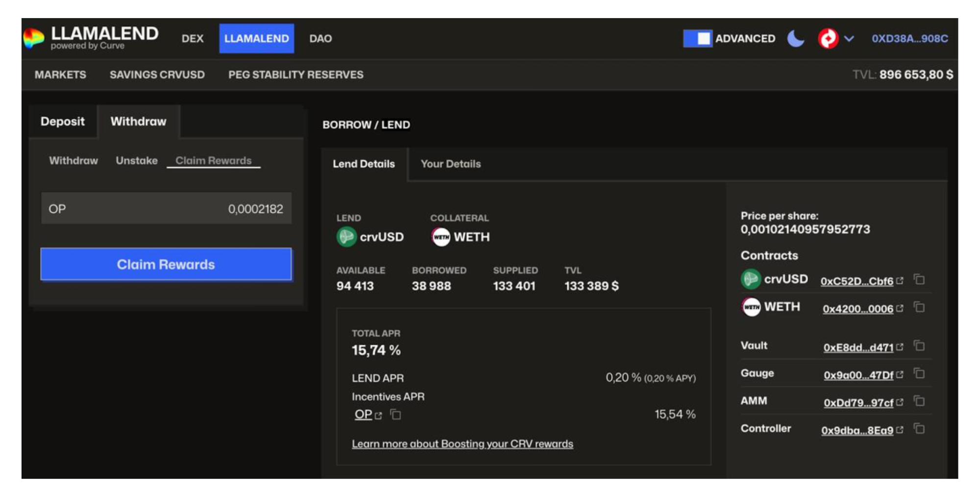Copy the Controller contract address
This screenshot has height=490, width=980.
pyautogui.click(x=919, y=429)
